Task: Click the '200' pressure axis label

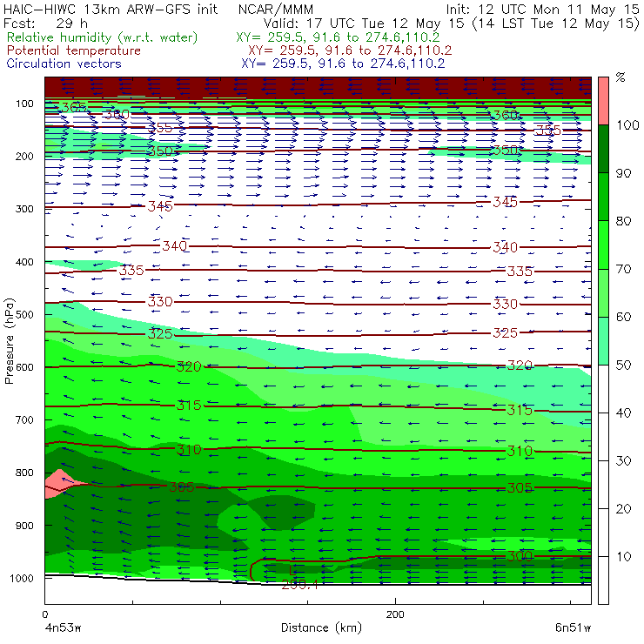Action: coord(24,156)
